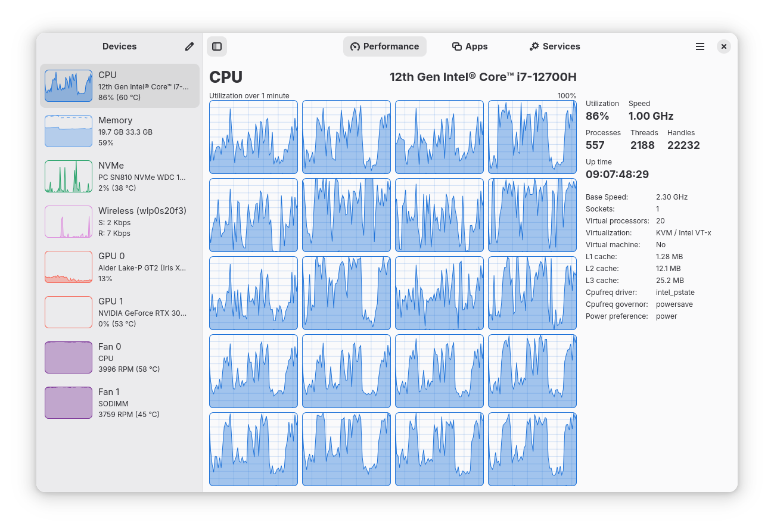Screen dimensions: 774x532
Task: Select GPU 0 Alder Lake-P entry
Action: coord(119,267)
